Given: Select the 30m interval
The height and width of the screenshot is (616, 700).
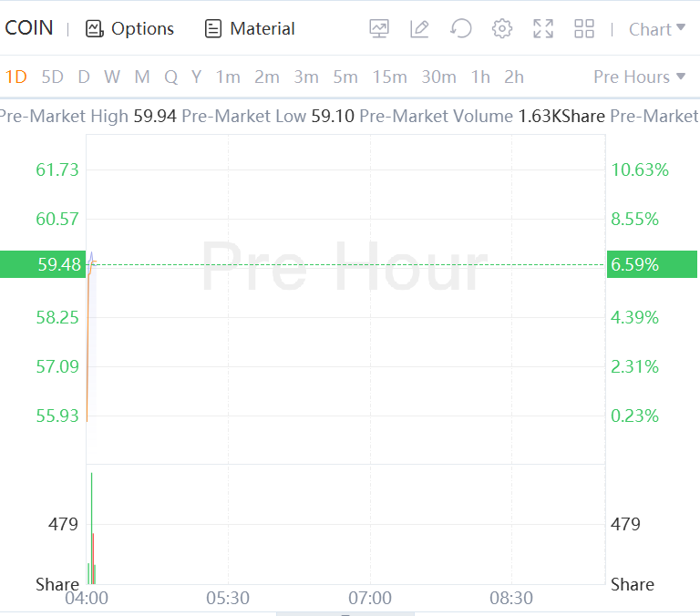Looking at the screenshot, I should [x=438, y=77].
